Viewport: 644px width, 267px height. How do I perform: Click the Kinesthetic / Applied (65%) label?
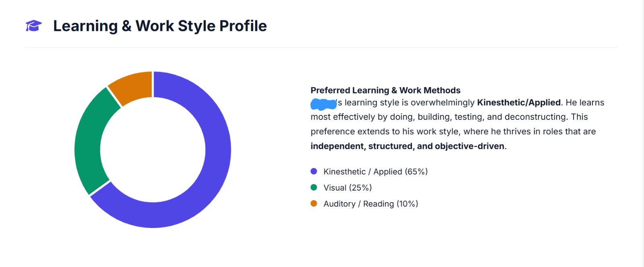pos(376,172)
